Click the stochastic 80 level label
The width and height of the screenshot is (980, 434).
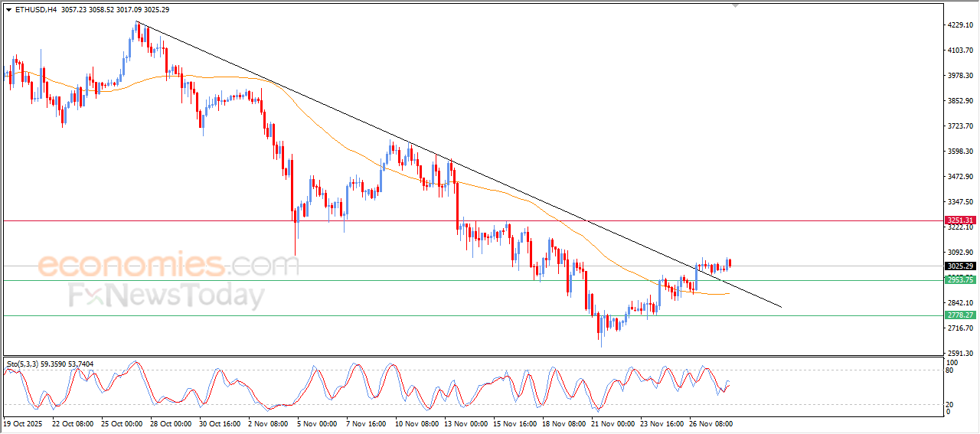pos(950,370)
